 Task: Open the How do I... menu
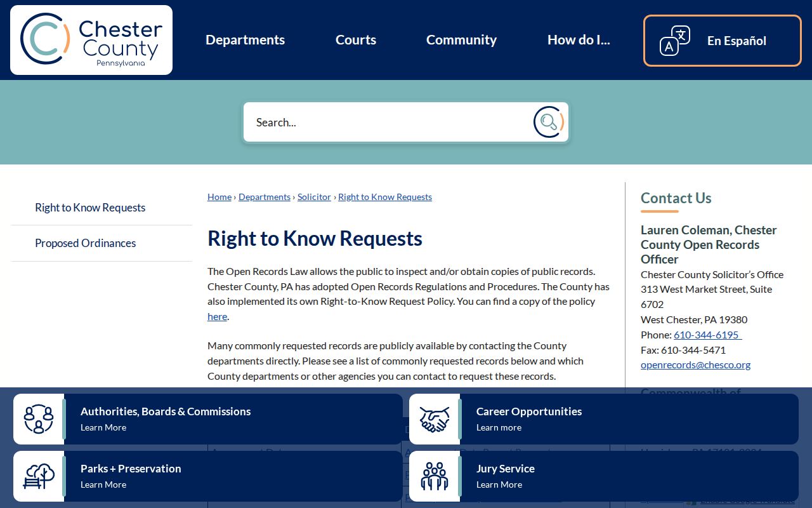pos(579,40)
